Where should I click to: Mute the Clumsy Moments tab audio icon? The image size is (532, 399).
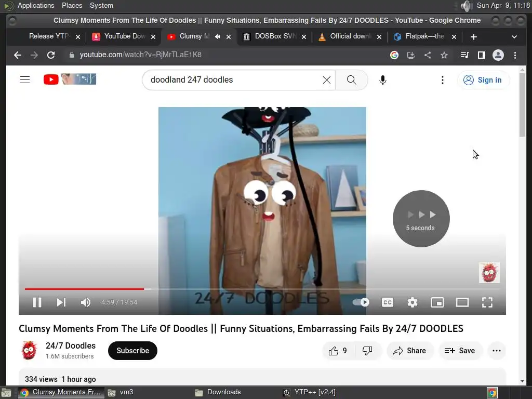click(x=218, y=37)
